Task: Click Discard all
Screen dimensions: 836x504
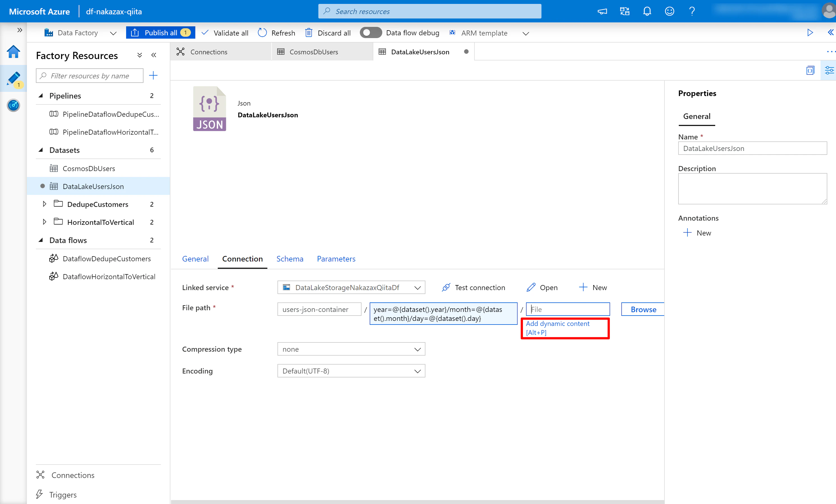Action: (x=328, y=33)
